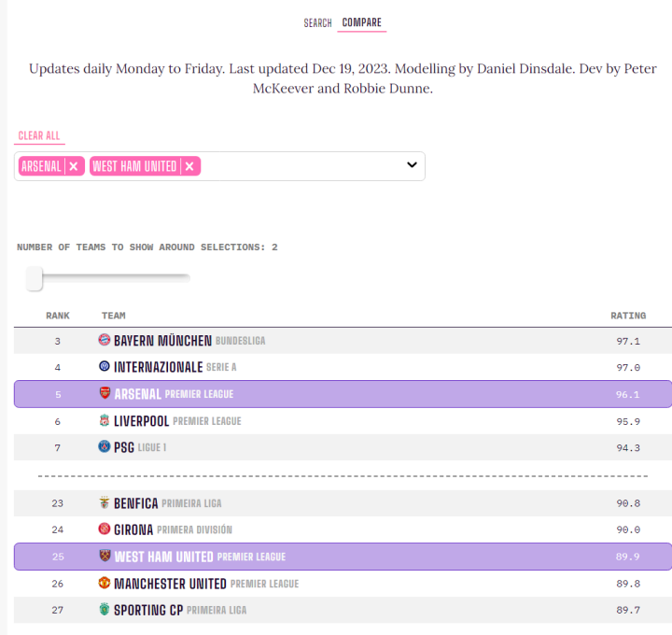Click inside the team selection input field
This screenshot has width=672, height=635.
[299, 166]
